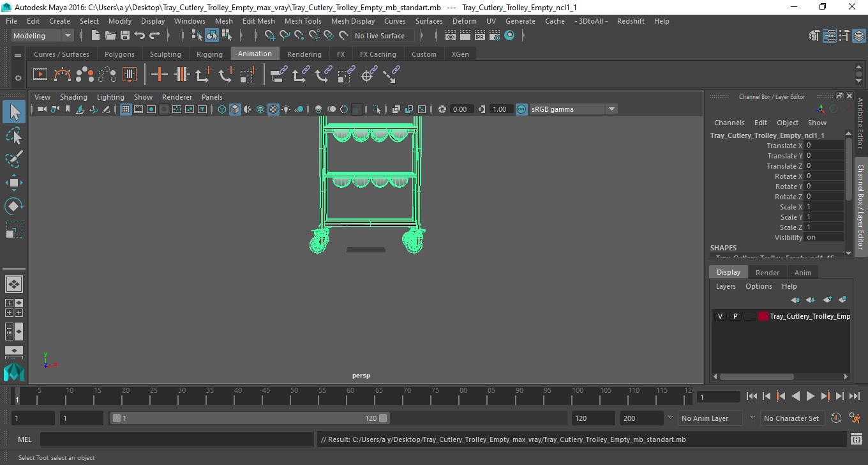
Task: Toggle select by component type mode
Action: coord(227,36)
